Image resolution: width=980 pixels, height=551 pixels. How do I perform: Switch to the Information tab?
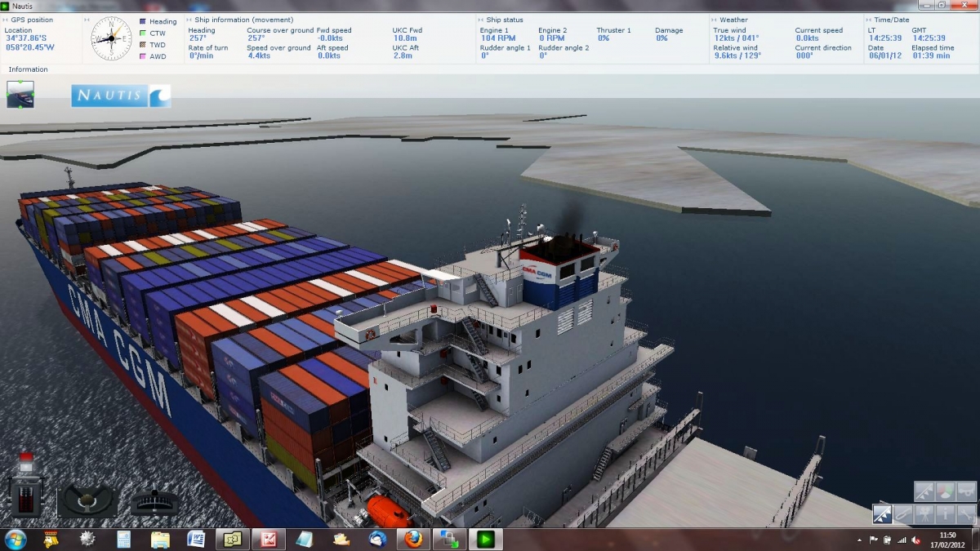(29, 69)
